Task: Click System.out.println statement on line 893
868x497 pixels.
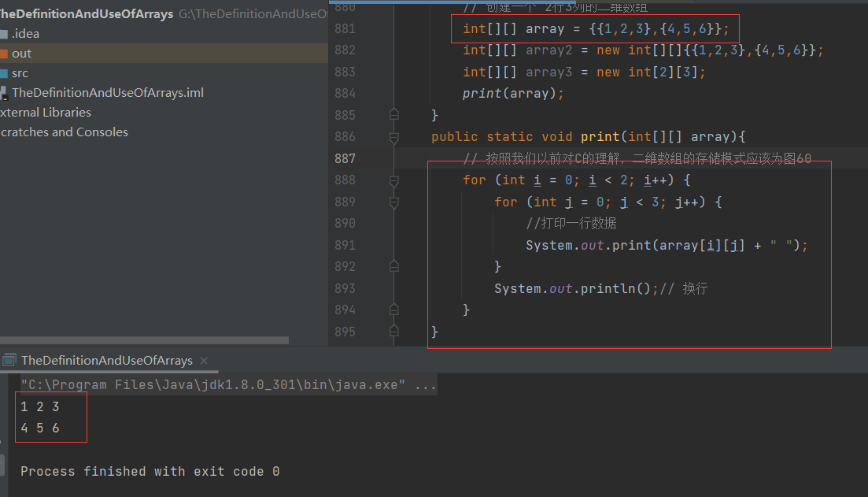Action: [x=576, y=289]
